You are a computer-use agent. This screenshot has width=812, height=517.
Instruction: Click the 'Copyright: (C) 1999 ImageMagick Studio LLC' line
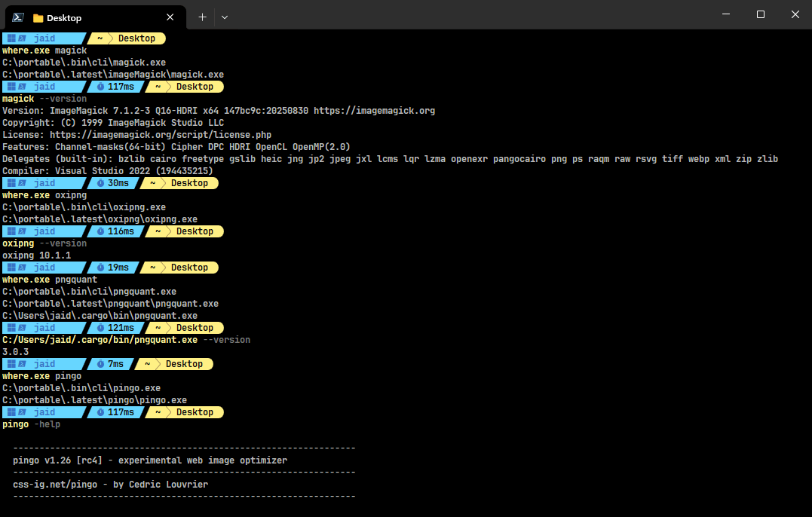click(x=113, y=123)
